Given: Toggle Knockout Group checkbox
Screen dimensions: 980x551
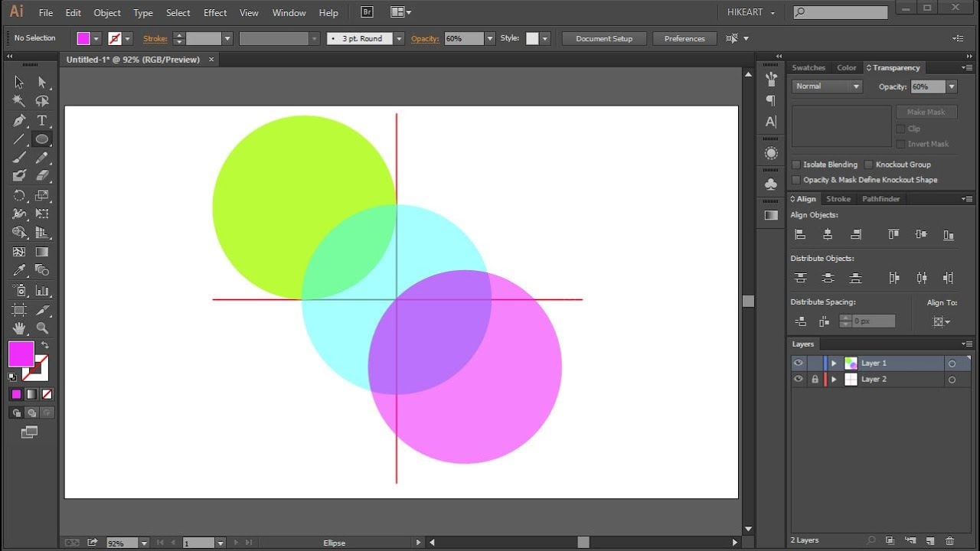Looking at the screenshot, I should (x=868, y=165).
